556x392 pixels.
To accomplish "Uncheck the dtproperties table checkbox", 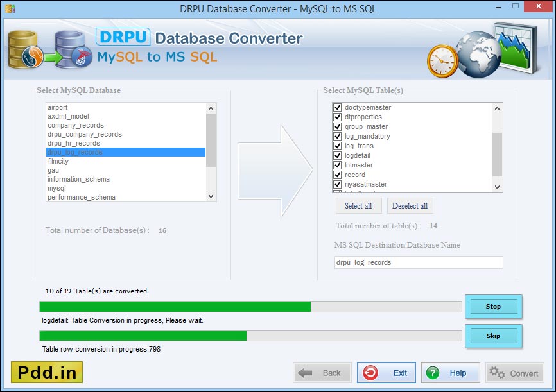I will point(337,117).
